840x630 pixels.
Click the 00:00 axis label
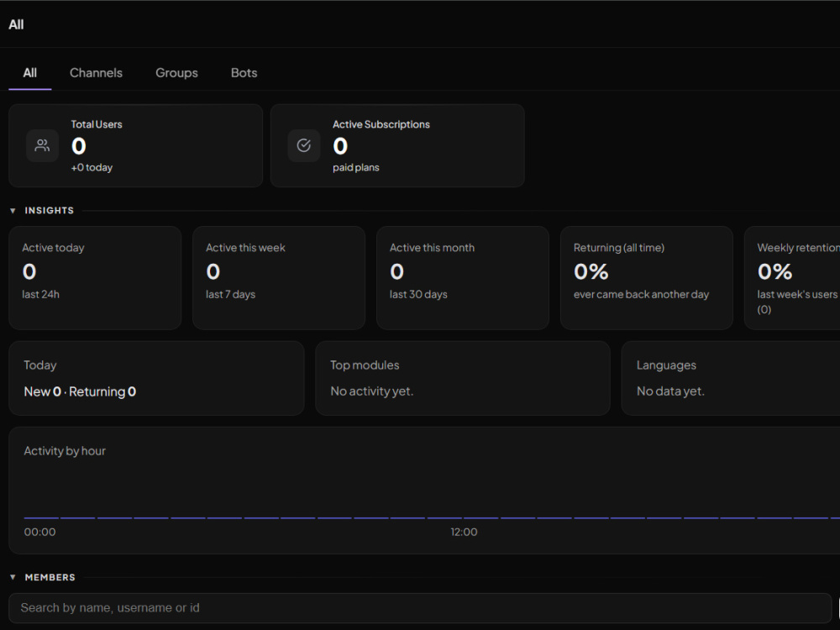39,532
